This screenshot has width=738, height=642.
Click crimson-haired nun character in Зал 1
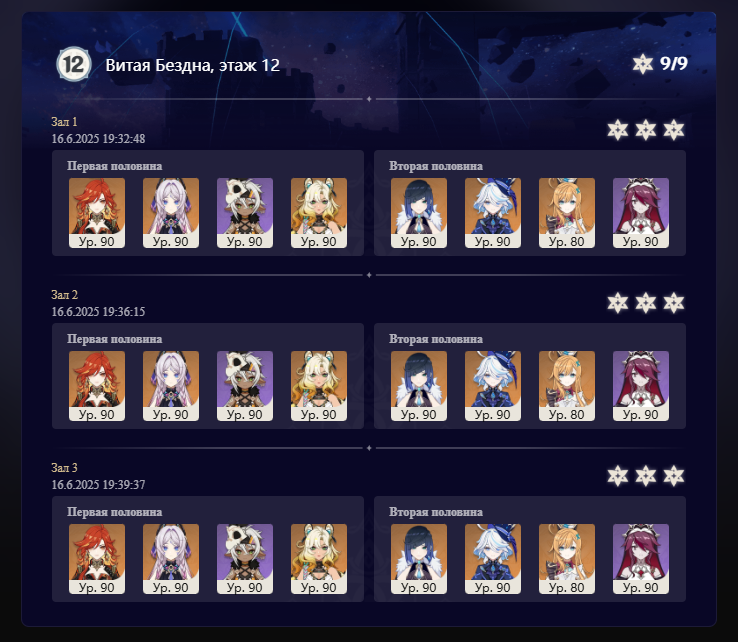tap(641, 213)
